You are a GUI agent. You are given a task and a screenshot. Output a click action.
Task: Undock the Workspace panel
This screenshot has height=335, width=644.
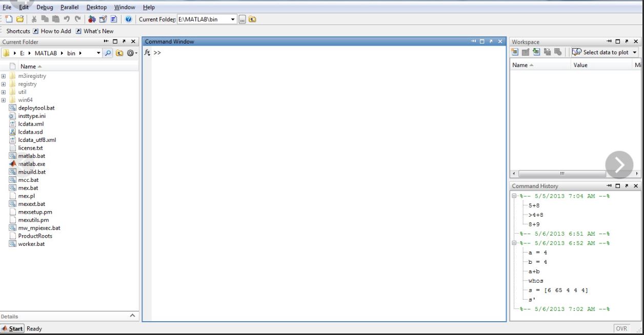pyautogui.click(x=627, y=41)
